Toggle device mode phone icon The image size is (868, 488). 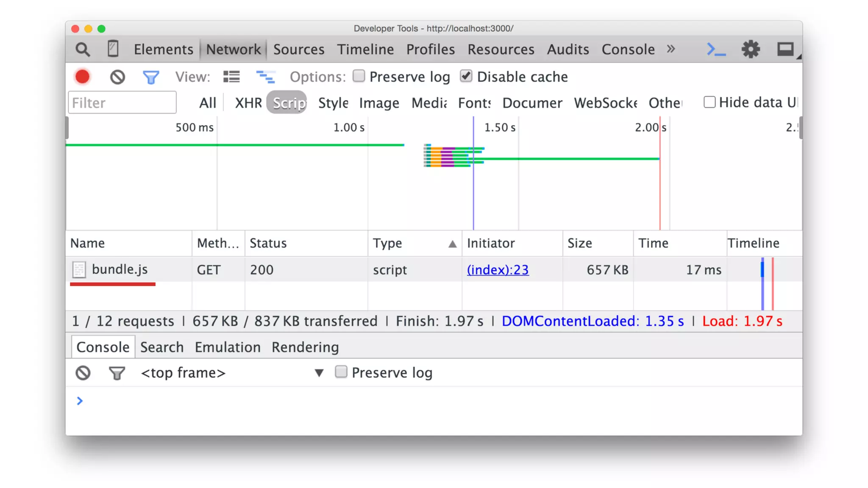(113, 49)
